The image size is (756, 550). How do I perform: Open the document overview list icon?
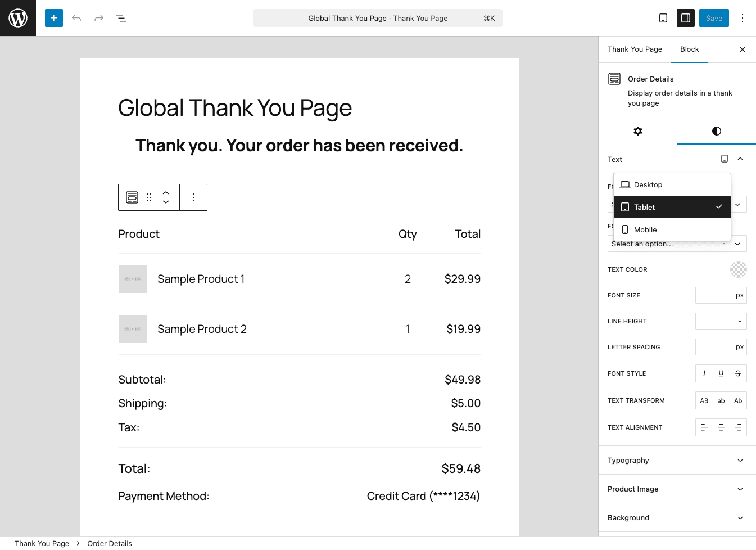[x=121, y=18]
